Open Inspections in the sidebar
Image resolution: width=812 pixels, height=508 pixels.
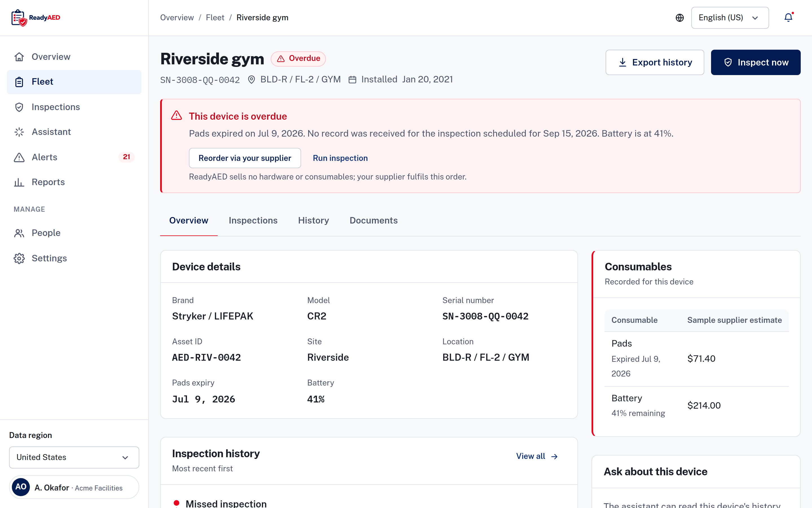(74, 107)
